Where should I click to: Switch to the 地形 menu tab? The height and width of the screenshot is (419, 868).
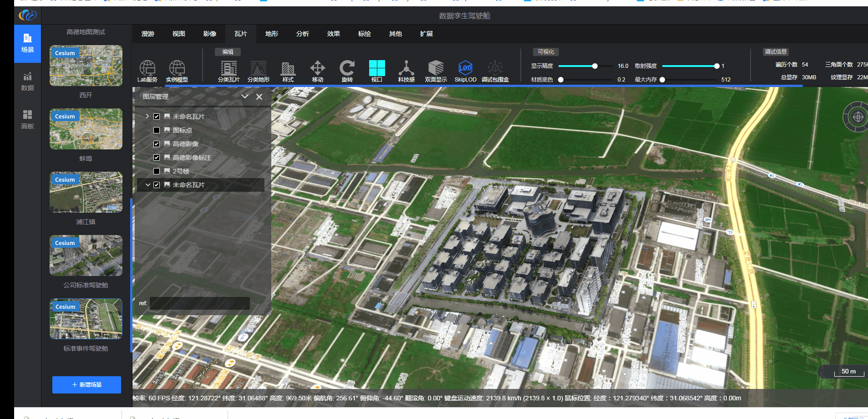[x=272, y=34]
